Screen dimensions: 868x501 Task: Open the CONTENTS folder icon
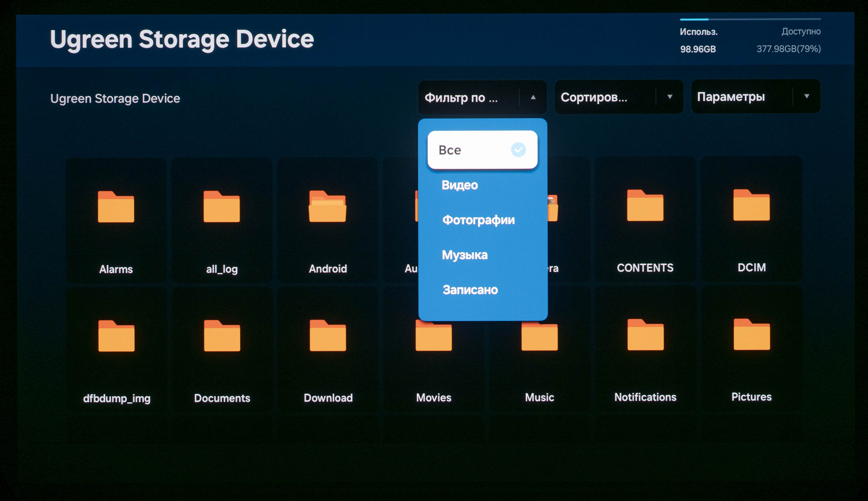coord(645,205)
